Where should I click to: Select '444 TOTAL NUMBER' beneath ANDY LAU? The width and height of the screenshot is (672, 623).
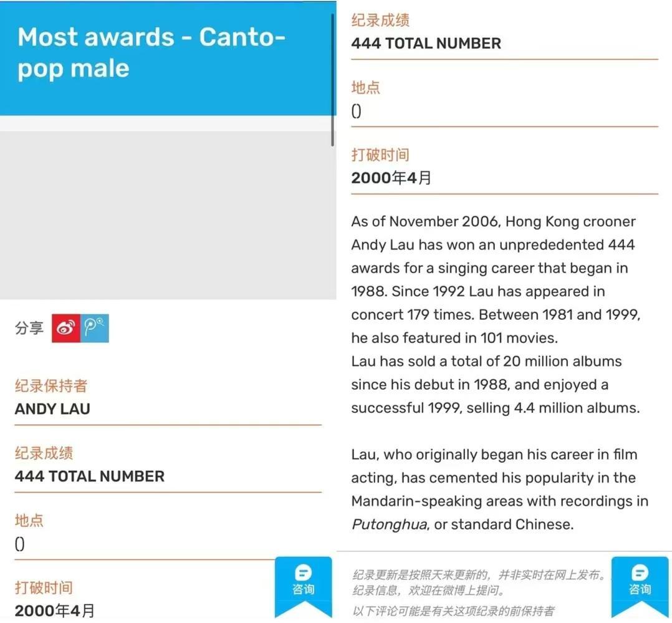[x=90, y=476]
